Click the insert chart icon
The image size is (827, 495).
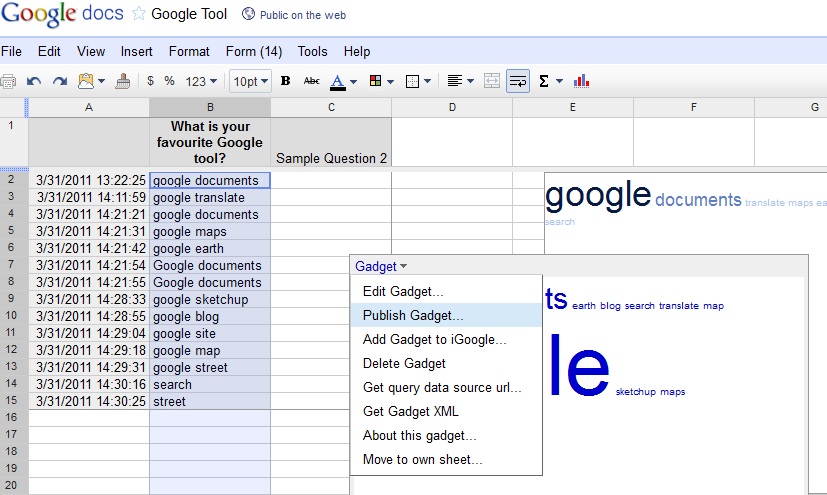coord(581,81)
